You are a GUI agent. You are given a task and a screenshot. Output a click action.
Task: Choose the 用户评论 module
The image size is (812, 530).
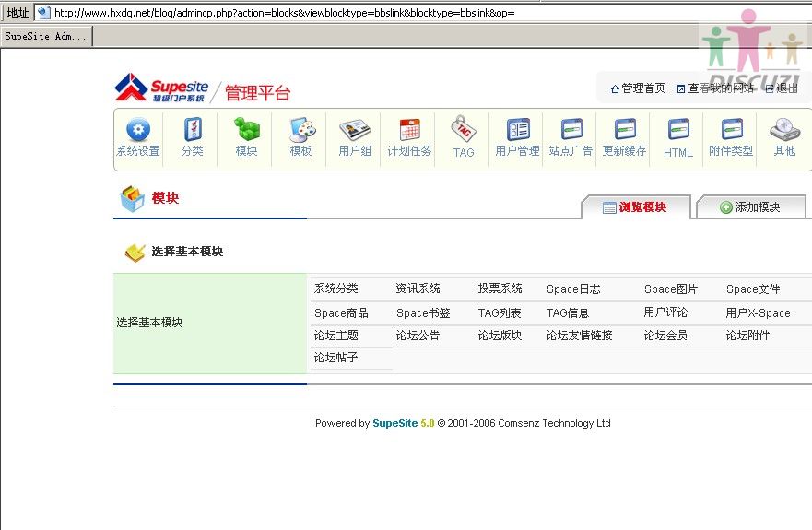coord(665,312)
